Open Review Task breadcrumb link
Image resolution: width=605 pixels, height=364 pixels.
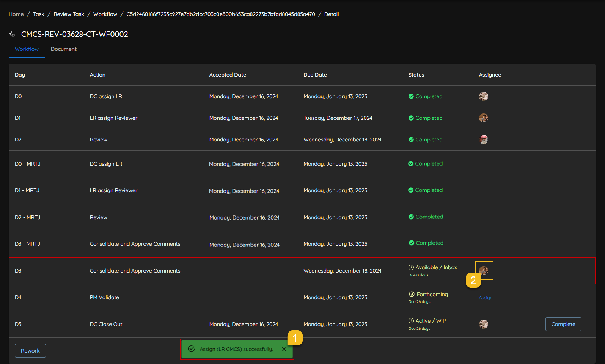tap(69, 14)
